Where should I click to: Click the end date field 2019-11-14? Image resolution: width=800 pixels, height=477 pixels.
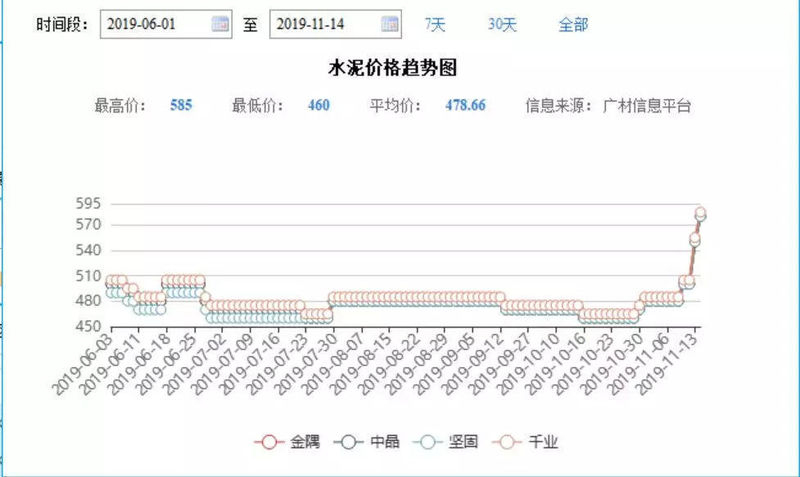(x=335, y=24)
